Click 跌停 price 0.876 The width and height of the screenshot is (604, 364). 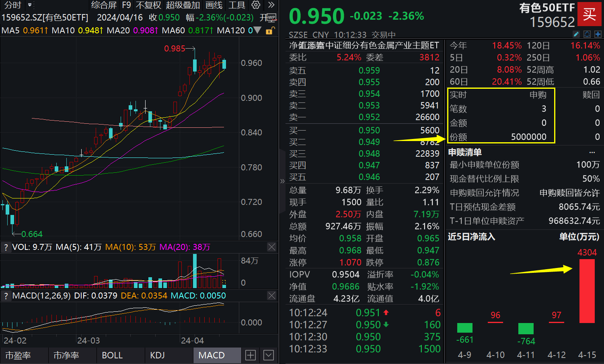pos(428,262)
